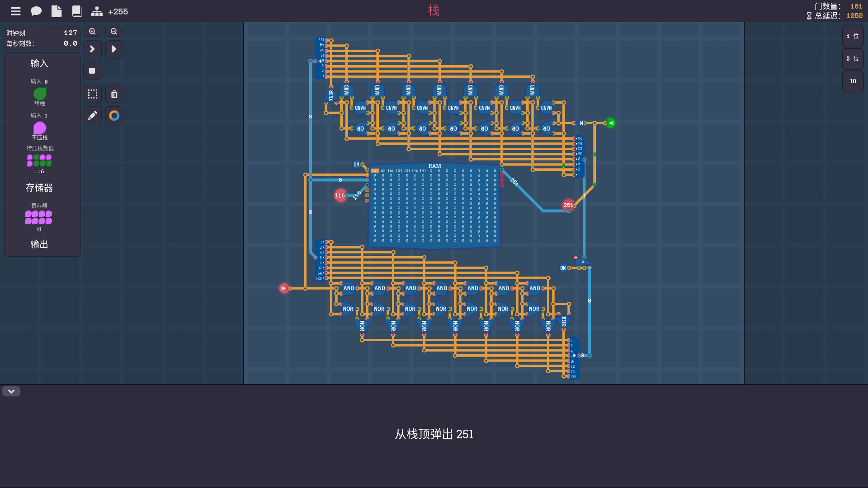Open the book manual icon
Viewport: 868px width, 488px height.
tap(77, 11)
